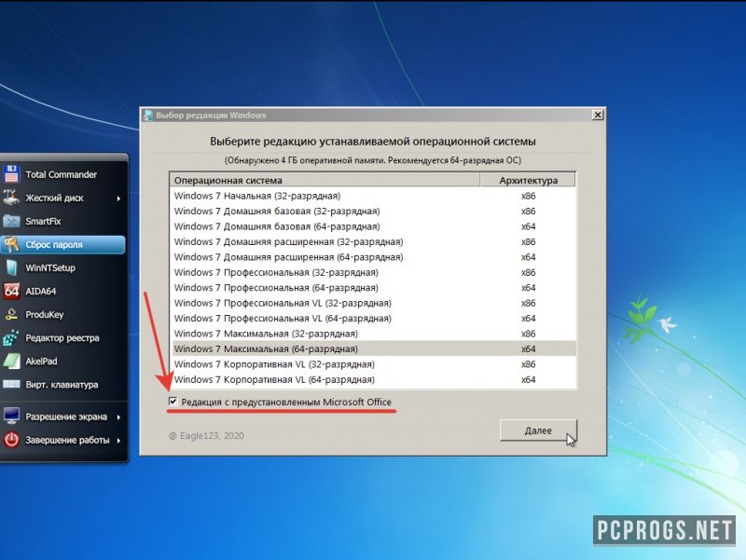This screenshot has width=746, height=560.
Task: Open Total Commander floppy icon
Action: [11, 174]
